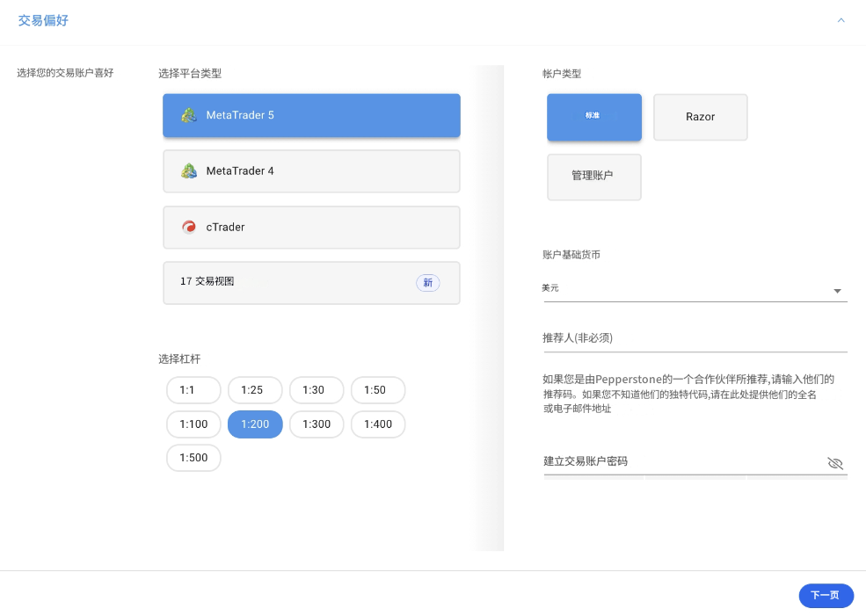Image resolution: width=866 pixels, height=616 pixels.
Task: Select the 管理账户 account type
Action: point(594,177)
